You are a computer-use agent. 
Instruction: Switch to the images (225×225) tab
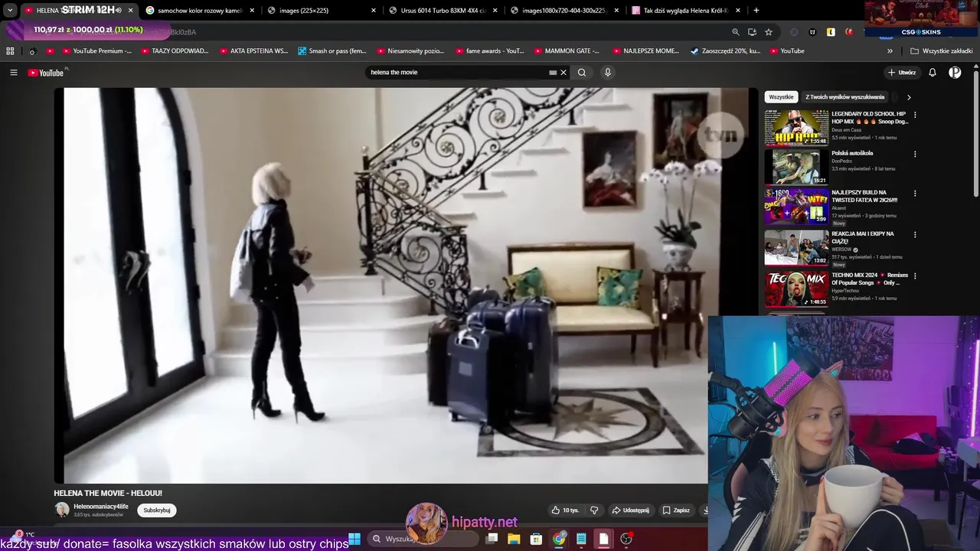(x=322, y=11)
